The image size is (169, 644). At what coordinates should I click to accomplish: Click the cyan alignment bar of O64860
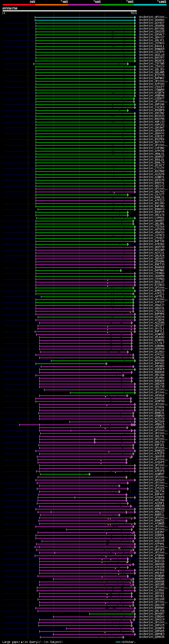click(85, 20)
